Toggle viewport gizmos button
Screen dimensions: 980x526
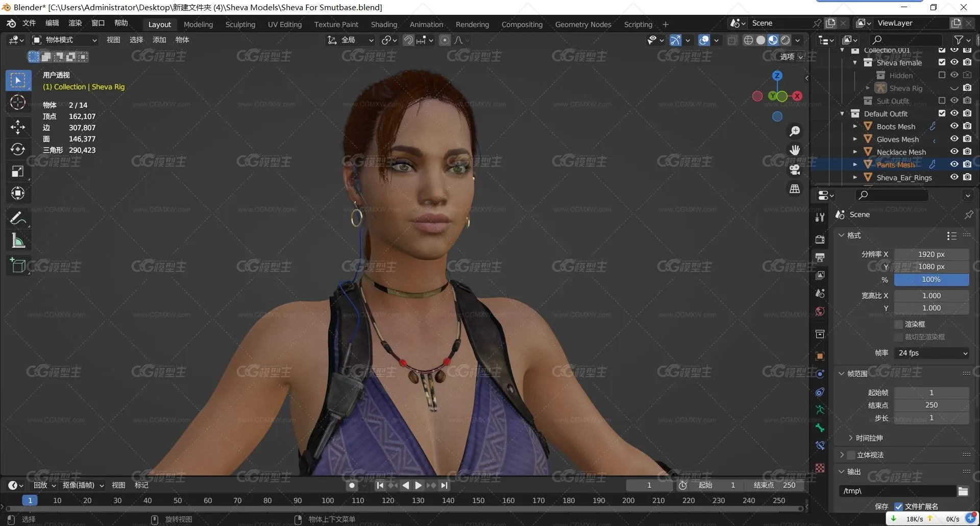point(675,40)
